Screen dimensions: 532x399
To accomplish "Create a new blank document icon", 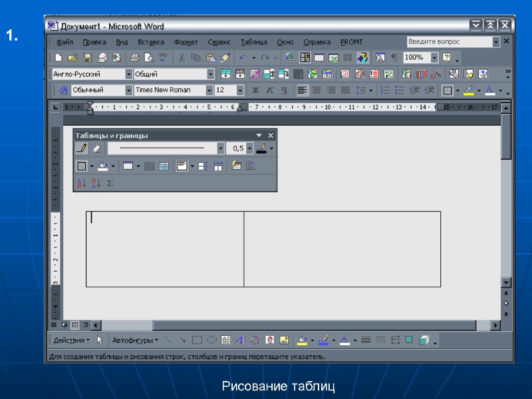I will pos(59,57).
